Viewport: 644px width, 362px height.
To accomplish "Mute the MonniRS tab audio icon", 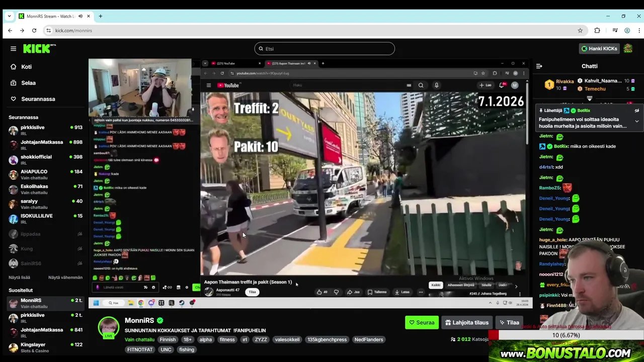I will [80, 16].
